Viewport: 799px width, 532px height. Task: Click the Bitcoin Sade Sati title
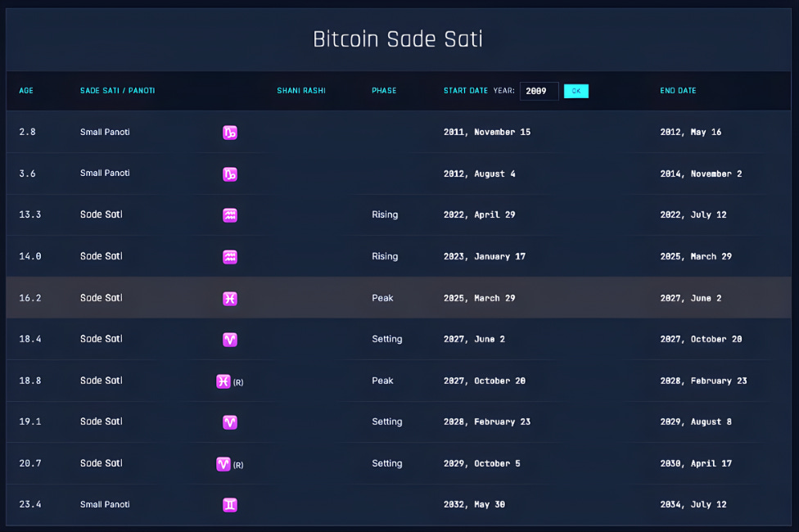tap(398, 39)
